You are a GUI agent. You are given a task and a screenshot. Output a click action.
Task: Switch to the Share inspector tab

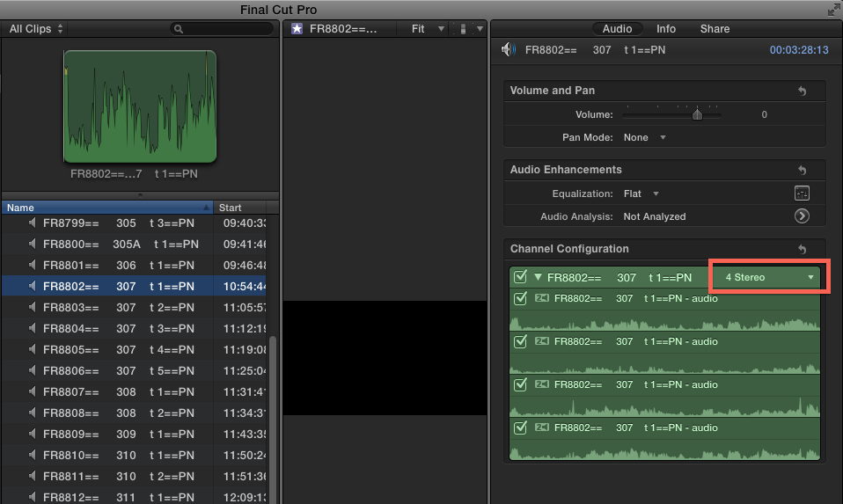coord(715,29)
